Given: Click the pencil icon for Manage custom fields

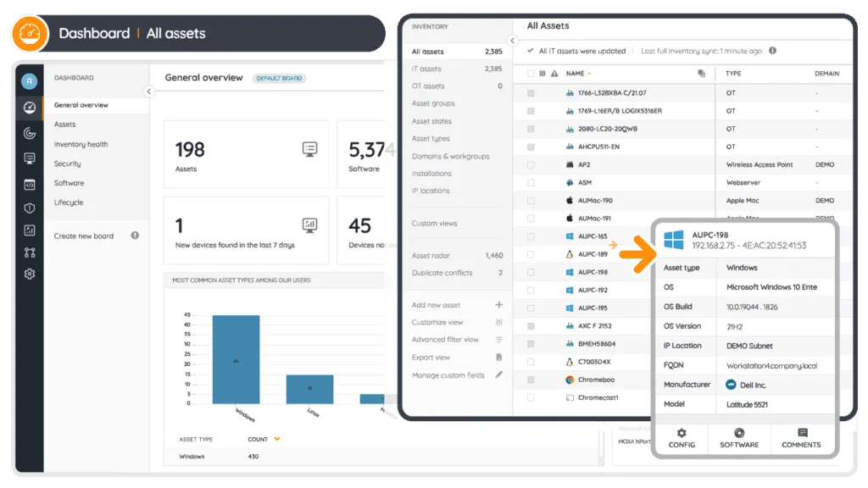Looking at the screenshot, I should tap(498, 374).
